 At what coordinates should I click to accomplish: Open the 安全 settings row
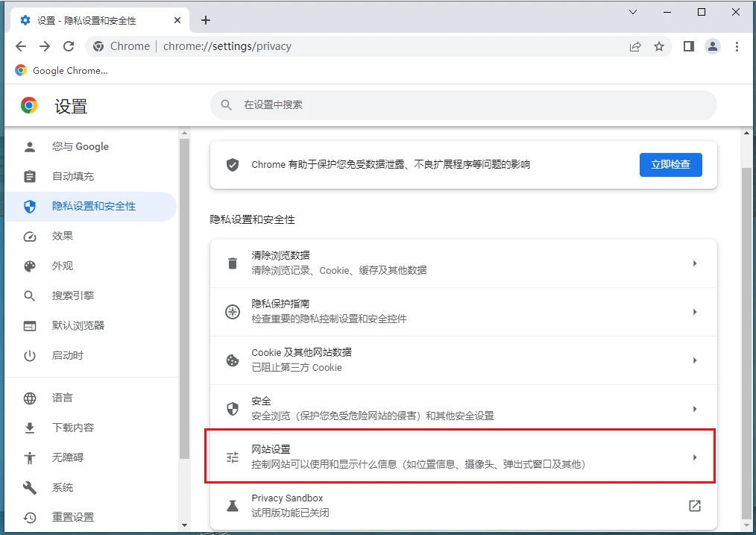click(463, 409)
